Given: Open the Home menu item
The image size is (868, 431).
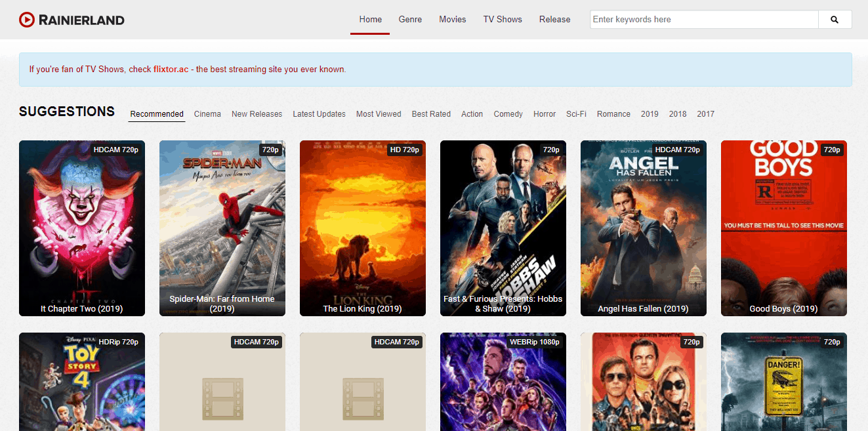Looking at the screenshot, I should point(370,20).
